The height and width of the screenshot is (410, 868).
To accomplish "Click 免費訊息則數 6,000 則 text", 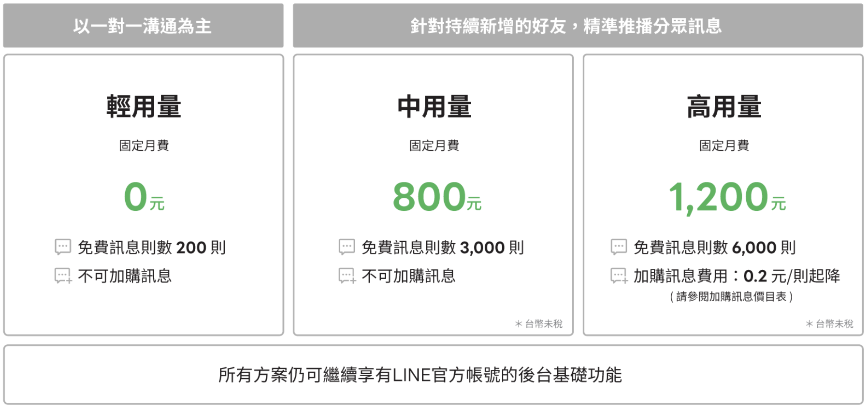I will [714, 248].
